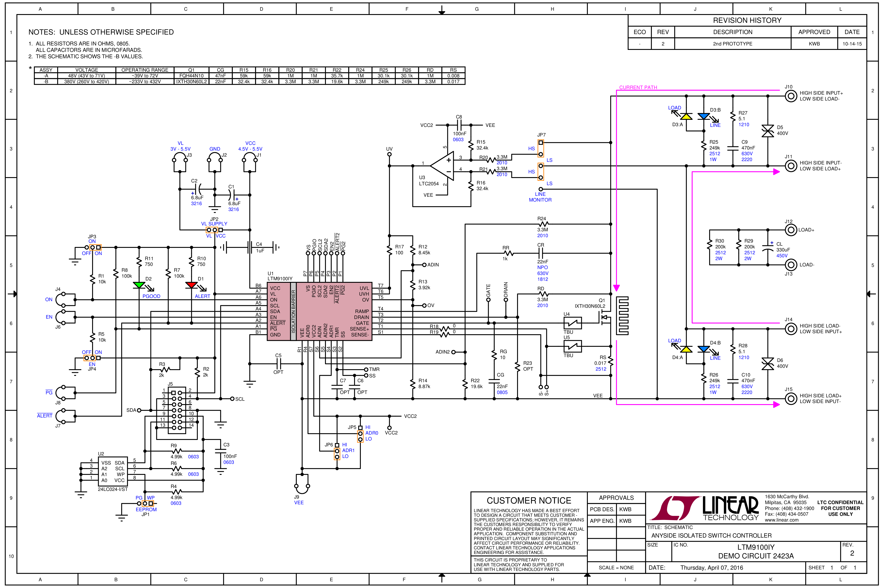Select the LTM9100IY U1 chip symbol
882x588 pixels.
pos(319,311)
